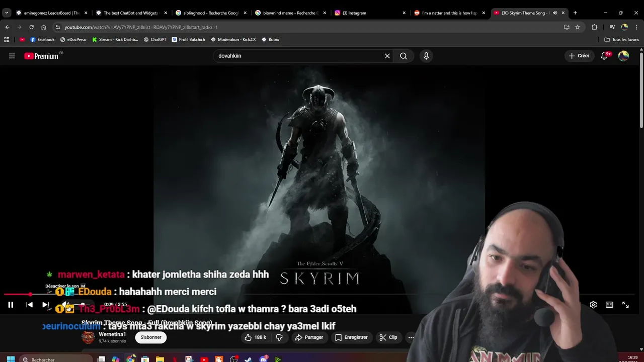Mute the Skyrim Theme Song tab audio
644x362 pixels.
coord(555,13)
